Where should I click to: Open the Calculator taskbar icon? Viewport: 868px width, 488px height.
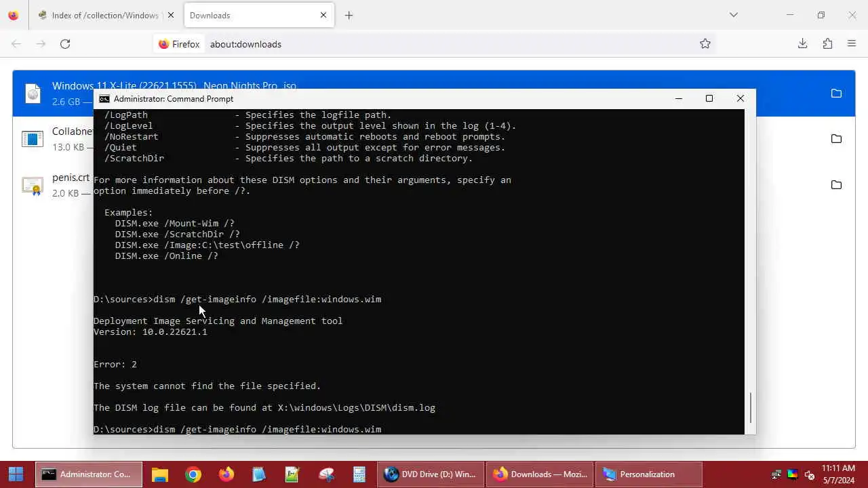pos(359,474)
